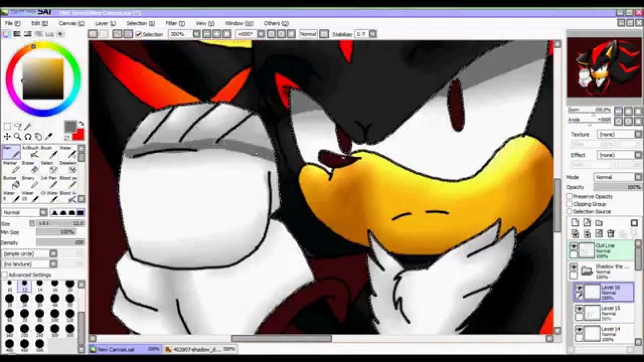Select brush size preset 14
This screenshot has height=362, width=644.
(40, 286)
